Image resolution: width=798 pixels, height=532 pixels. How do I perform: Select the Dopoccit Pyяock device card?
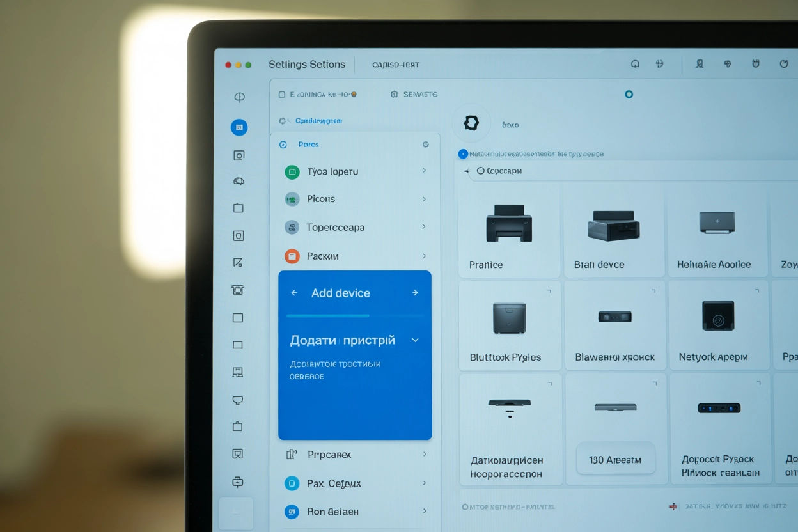click(x=720, y=430)
